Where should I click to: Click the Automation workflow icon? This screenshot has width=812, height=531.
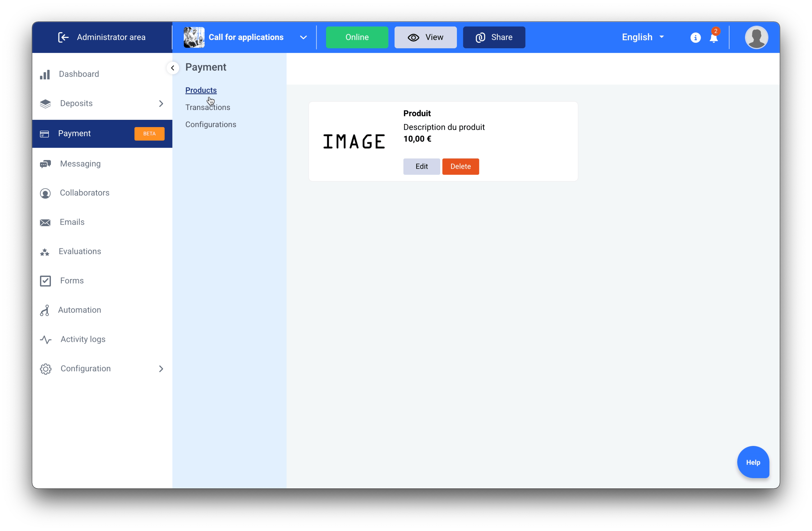tap(45, 310)
